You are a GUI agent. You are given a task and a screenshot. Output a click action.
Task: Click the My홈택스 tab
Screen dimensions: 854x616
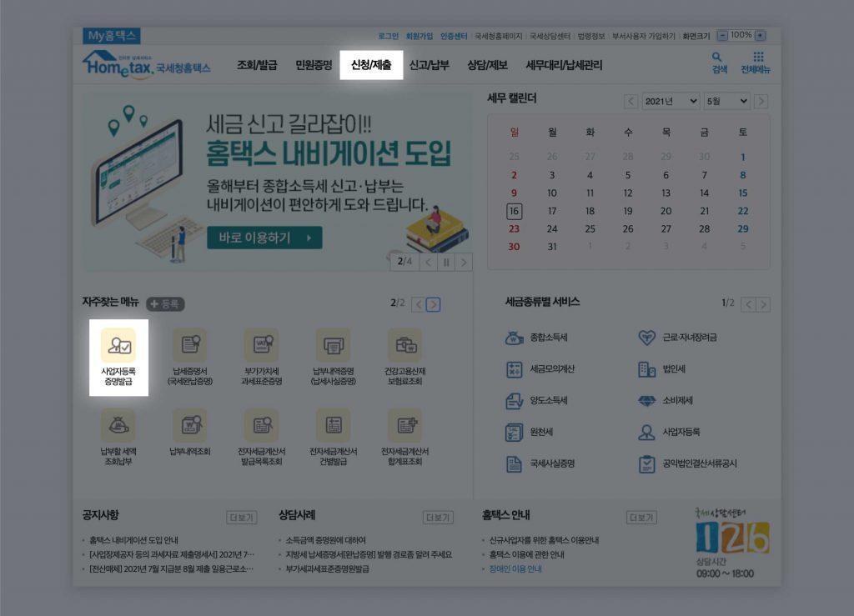click(x=112, y=36)
